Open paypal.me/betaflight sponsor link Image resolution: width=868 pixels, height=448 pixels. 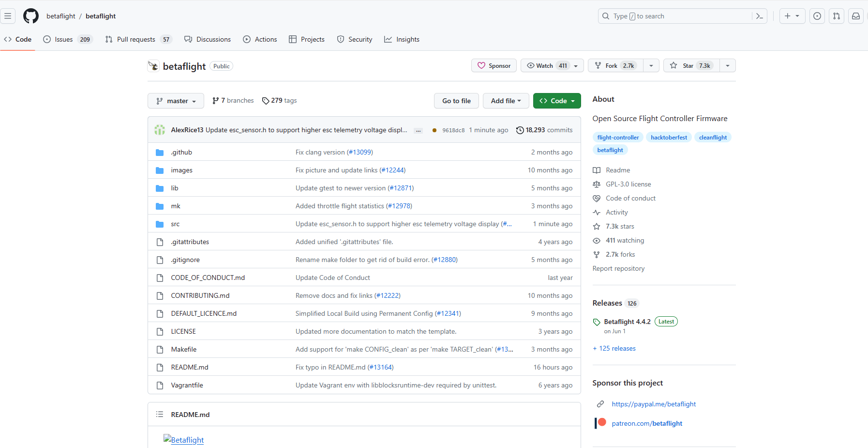tap(654, 404)
